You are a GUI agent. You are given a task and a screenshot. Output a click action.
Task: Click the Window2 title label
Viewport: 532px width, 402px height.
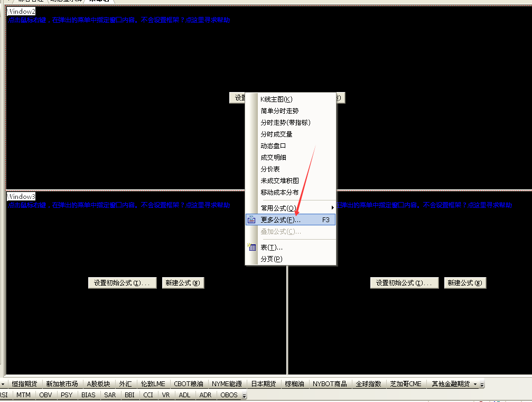(21, 12)
